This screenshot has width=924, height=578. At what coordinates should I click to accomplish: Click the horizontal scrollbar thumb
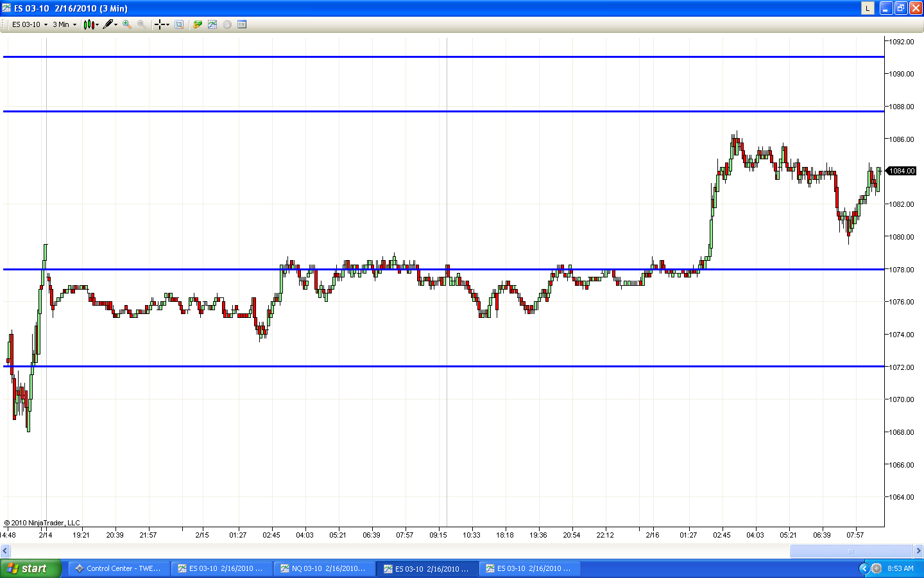click(x=851, y=551)
